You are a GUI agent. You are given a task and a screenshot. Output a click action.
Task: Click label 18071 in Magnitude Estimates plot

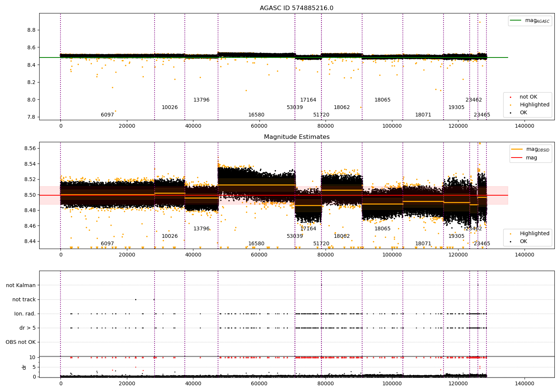coord(423,244)
